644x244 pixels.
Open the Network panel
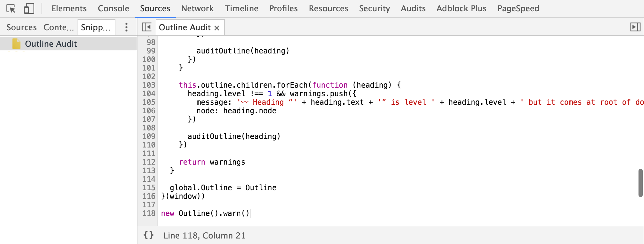tap(197, 9)
